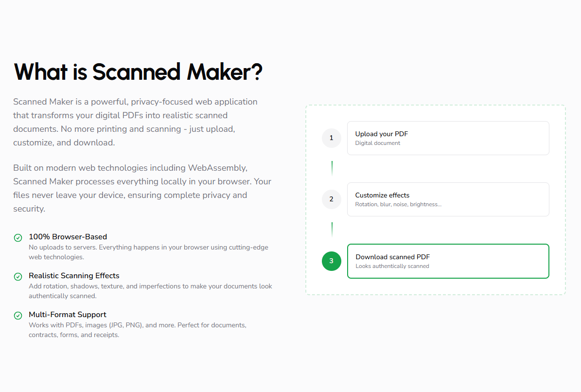Click the connector line between steps 2 and 3
The width and height of the screenshot is (581, 392).
(332, 230)
